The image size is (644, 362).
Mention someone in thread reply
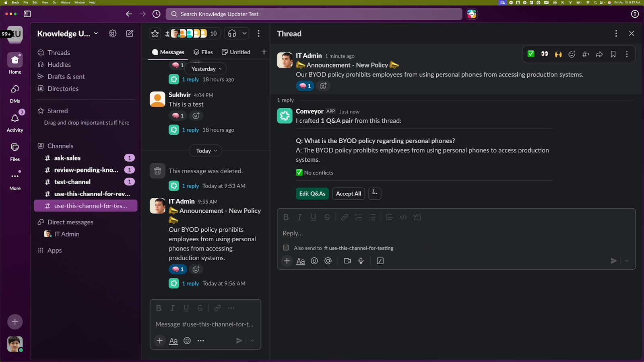point(328,261)
